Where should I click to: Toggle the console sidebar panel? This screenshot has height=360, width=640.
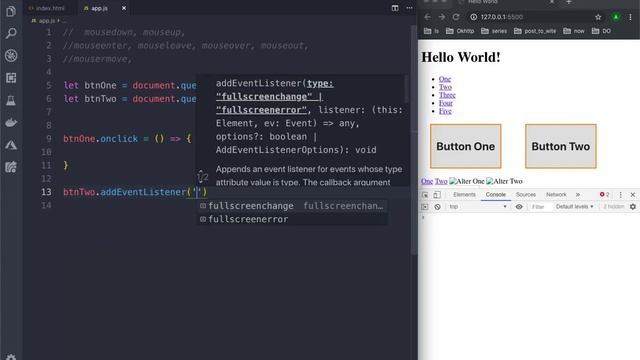click(x=425, y=207)
